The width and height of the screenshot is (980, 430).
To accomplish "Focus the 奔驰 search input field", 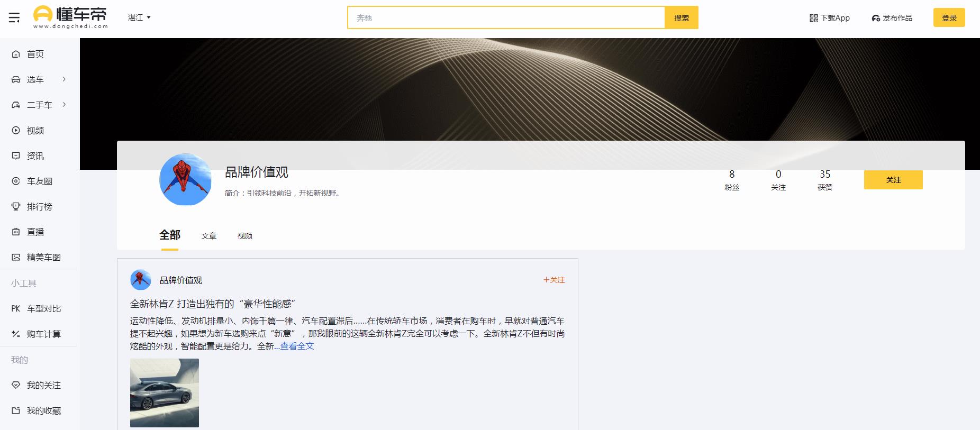I will point(506,17).
